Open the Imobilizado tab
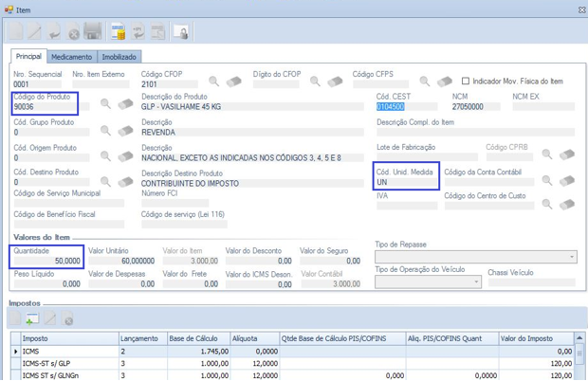 pyautogui.click(x=119, y=57)
